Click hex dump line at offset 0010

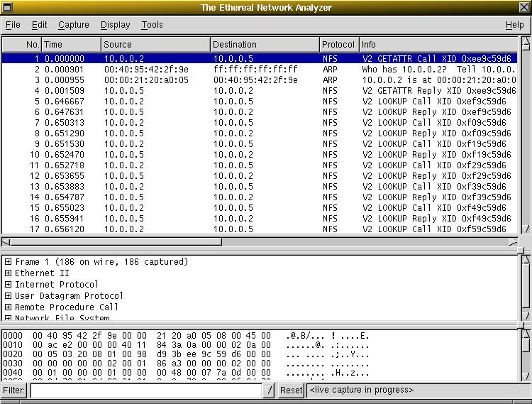186,345
